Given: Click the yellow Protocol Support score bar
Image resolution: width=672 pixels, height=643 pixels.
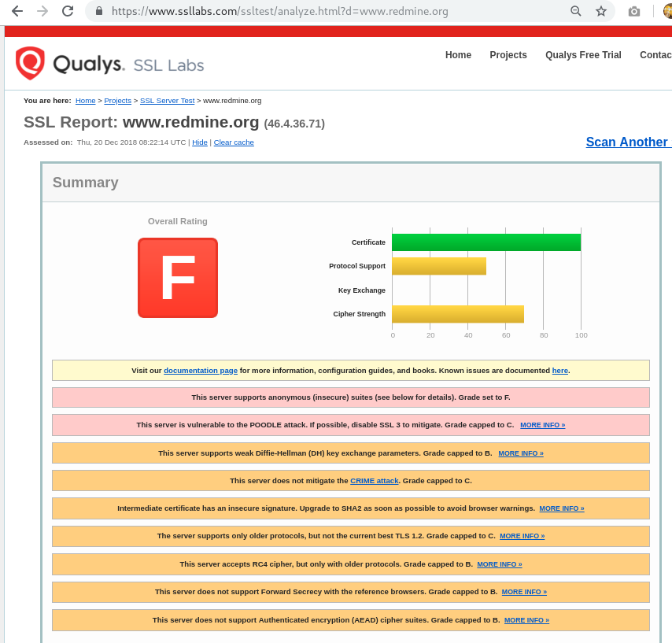Looking at the screenshot, I should [439, 266].
